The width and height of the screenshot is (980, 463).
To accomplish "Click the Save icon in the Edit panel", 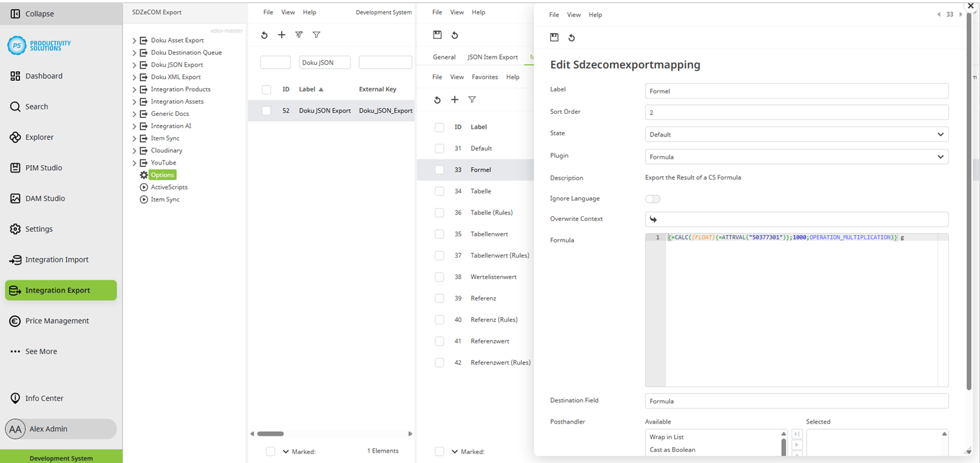I will coord(554,37).
